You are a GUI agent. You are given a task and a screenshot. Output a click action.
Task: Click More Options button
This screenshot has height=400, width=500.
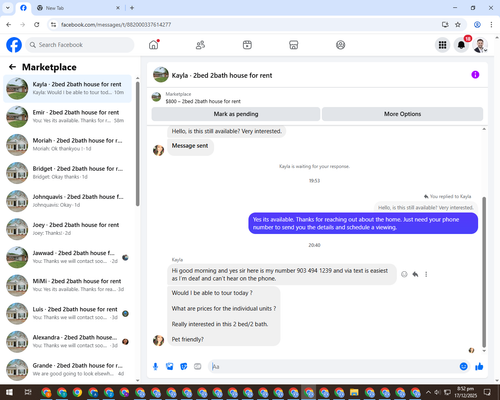coord(402,114)
